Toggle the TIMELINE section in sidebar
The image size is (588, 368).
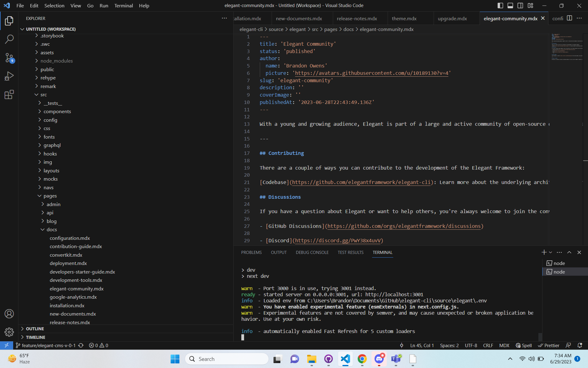36,337
